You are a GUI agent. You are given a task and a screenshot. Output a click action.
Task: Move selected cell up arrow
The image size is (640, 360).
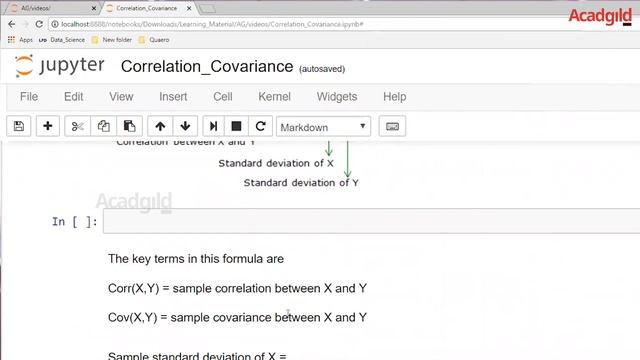coord(160,126)
